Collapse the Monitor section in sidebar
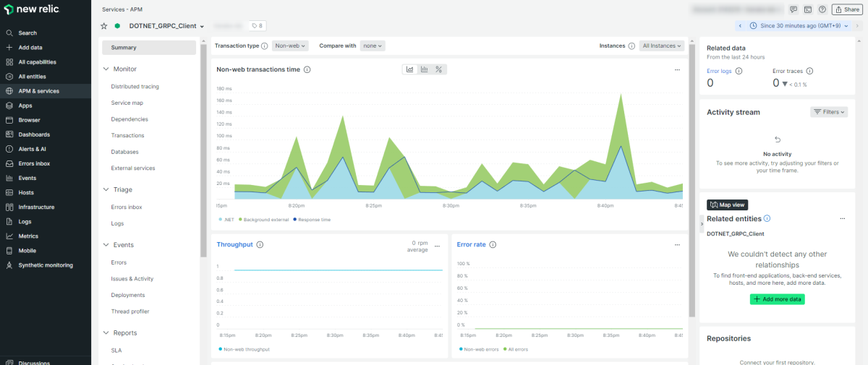This screenshot has height=365, width=868. click(x=106, y=69)
